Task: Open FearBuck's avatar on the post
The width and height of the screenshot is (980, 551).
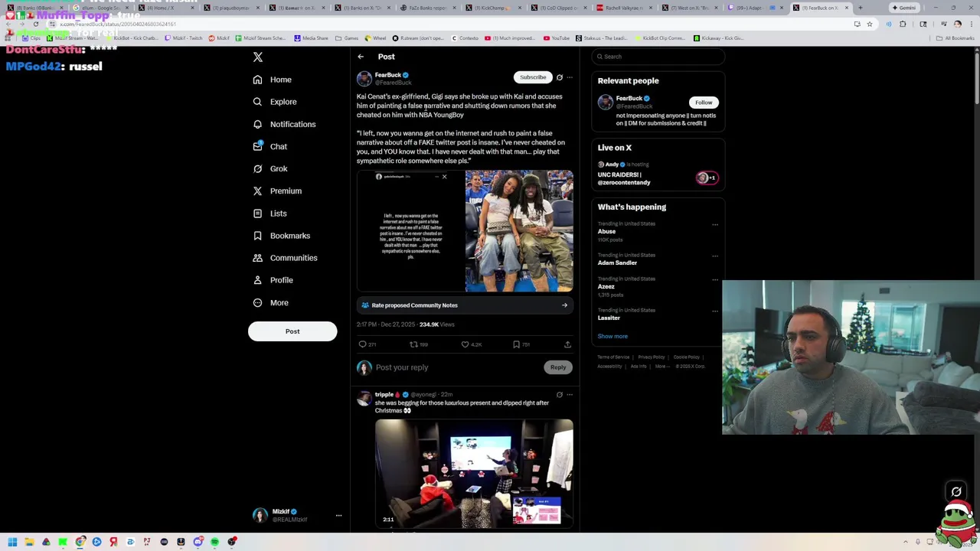Action: (364, 78)
